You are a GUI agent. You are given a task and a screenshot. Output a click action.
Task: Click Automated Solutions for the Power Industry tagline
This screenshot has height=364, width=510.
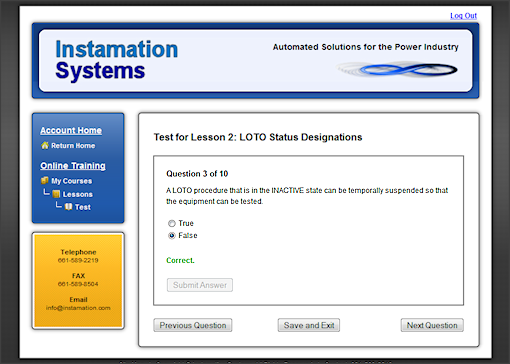pyautogui.click(x=366, y=47)
